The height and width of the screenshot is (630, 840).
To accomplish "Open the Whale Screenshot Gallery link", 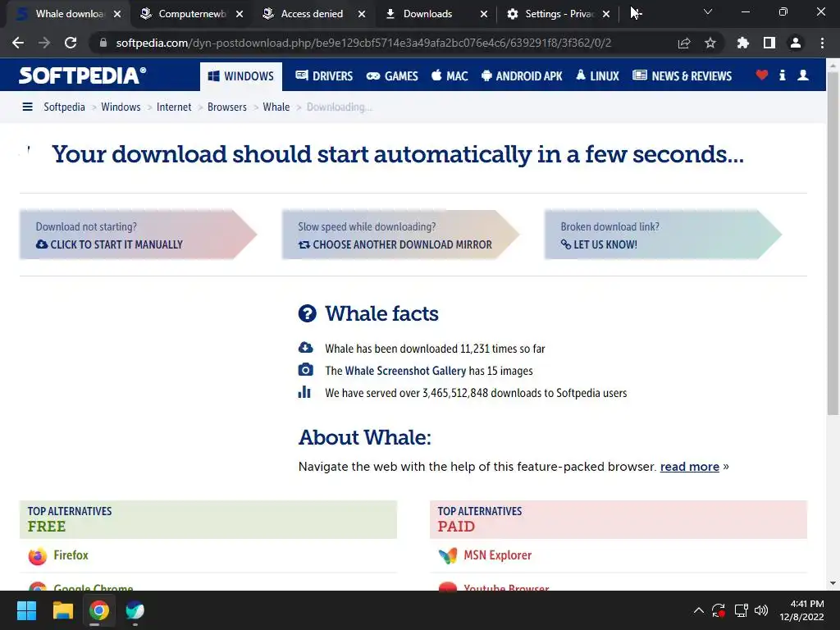I will click(405, 371).
